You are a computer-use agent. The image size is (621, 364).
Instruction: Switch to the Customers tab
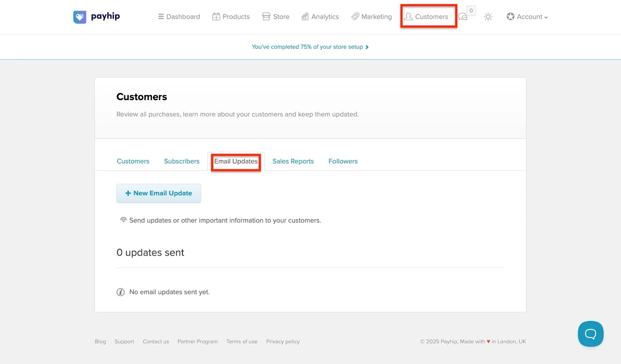coord(133,161)
